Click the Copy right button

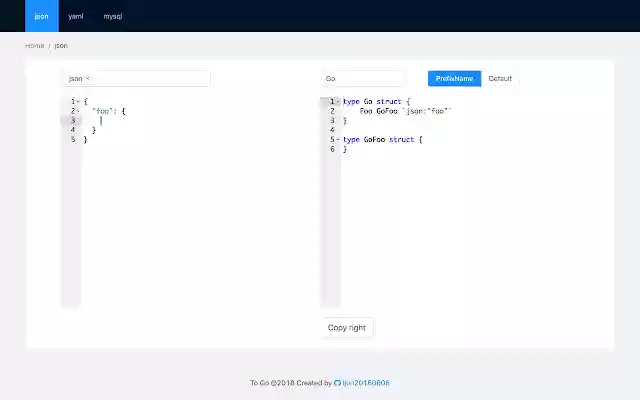pos(347,327)
